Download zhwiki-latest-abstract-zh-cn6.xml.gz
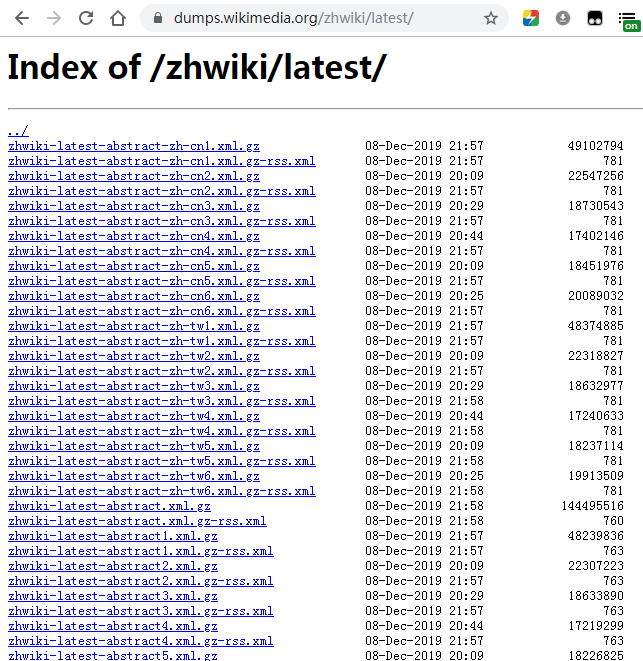This screenshot has height=661, width=643. 134,296
